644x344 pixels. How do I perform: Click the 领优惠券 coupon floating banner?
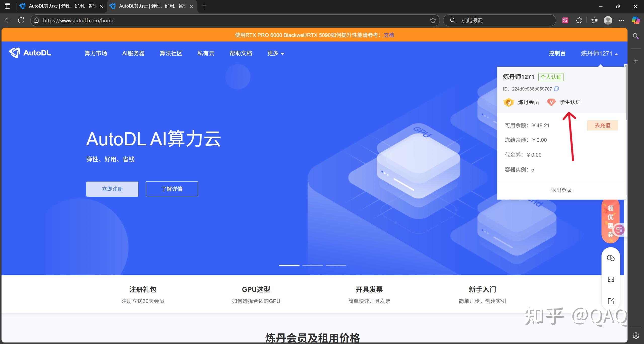(611, 220)
